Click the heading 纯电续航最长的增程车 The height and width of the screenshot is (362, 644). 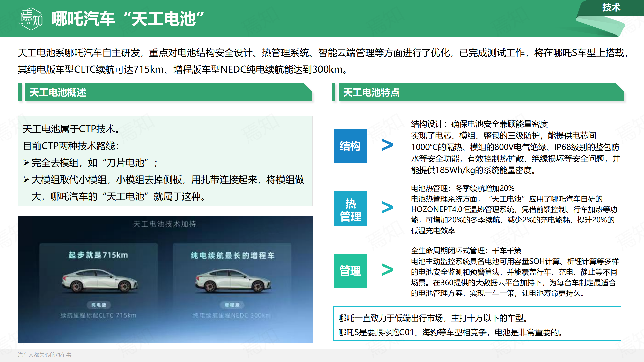point(233,255)
